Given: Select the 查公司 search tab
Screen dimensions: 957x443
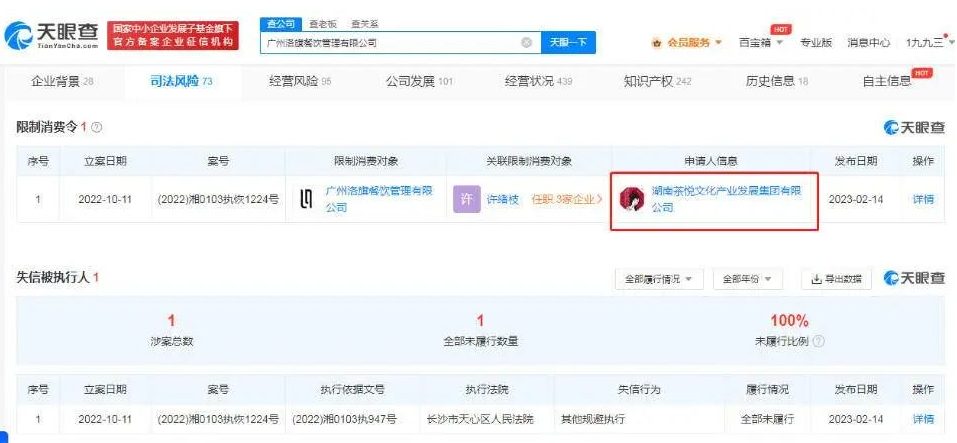Looking at the screenshot, I should (281, 24).
